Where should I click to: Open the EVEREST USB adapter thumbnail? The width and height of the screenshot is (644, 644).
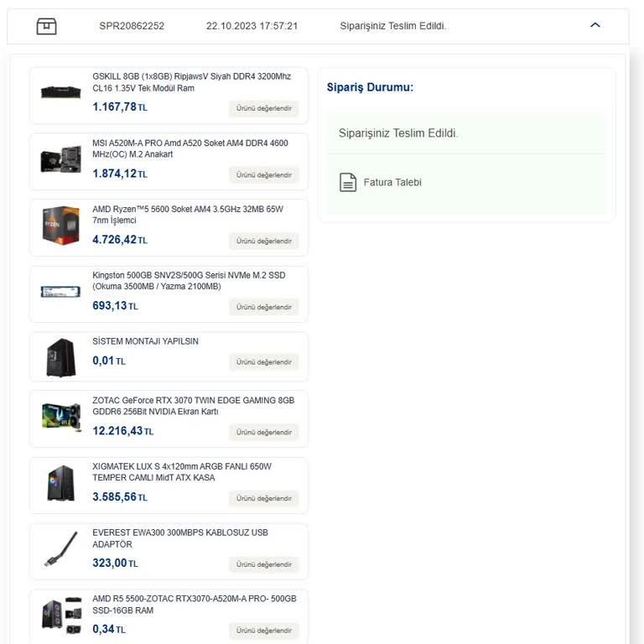[x=60, y=549]
